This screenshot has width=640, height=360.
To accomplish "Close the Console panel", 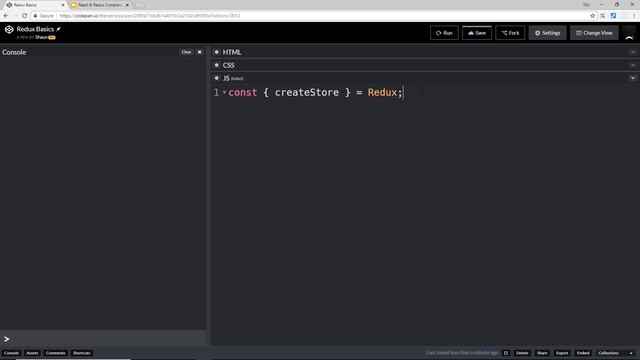I will (200, 52).
